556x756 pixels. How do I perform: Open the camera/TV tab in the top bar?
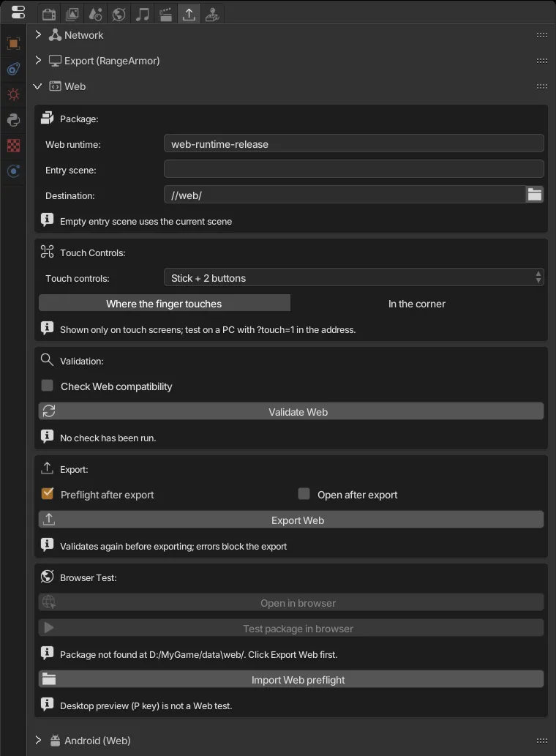(49, 14)
